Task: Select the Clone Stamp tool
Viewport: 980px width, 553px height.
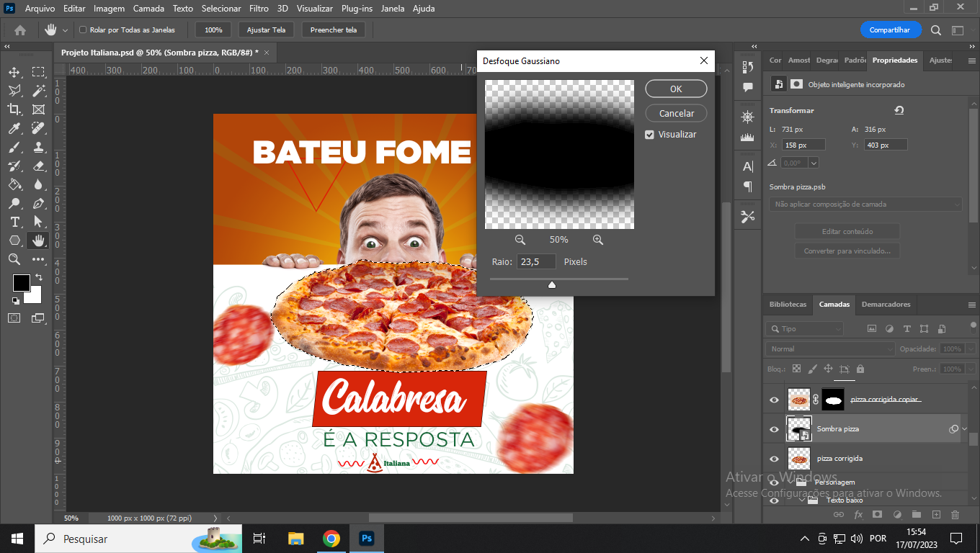Action: click(x=38, y=147)
